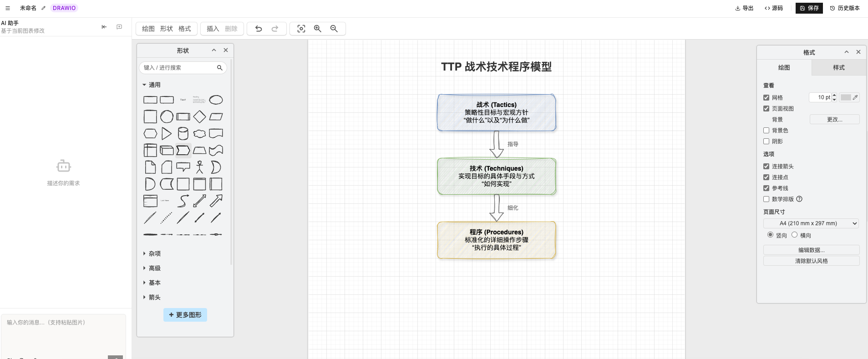Choose the actor stick-figure shape
Screen dimensions: 868x359
click(199, 167)
